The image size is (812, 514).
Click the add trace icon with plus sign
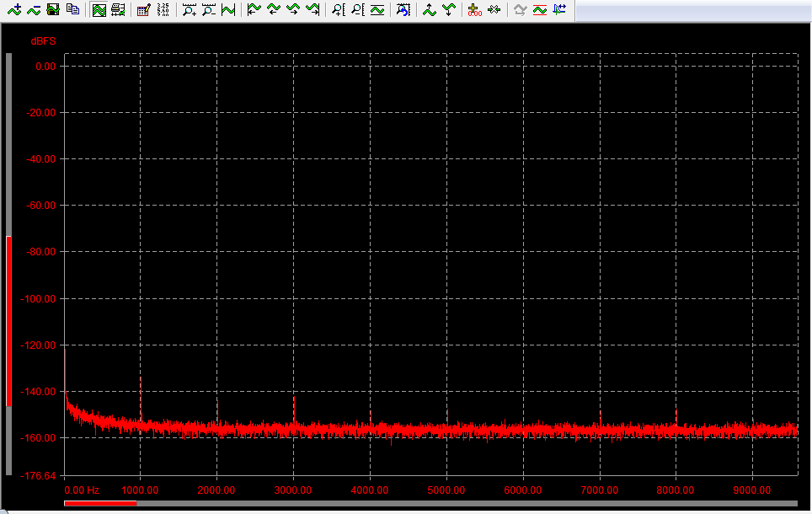pyautogui.click(x=14, y=9)
